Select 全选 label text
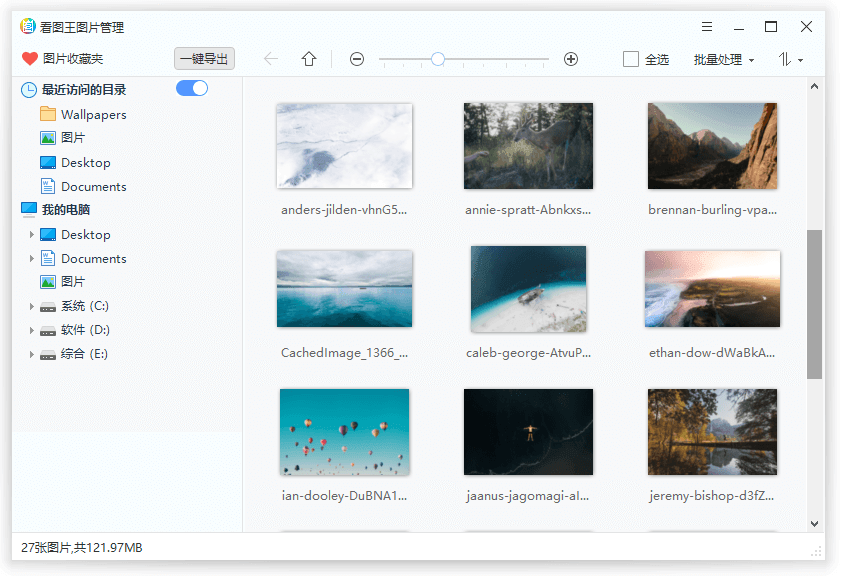Viewport: 843px width, 576px height. coord(656,60)
